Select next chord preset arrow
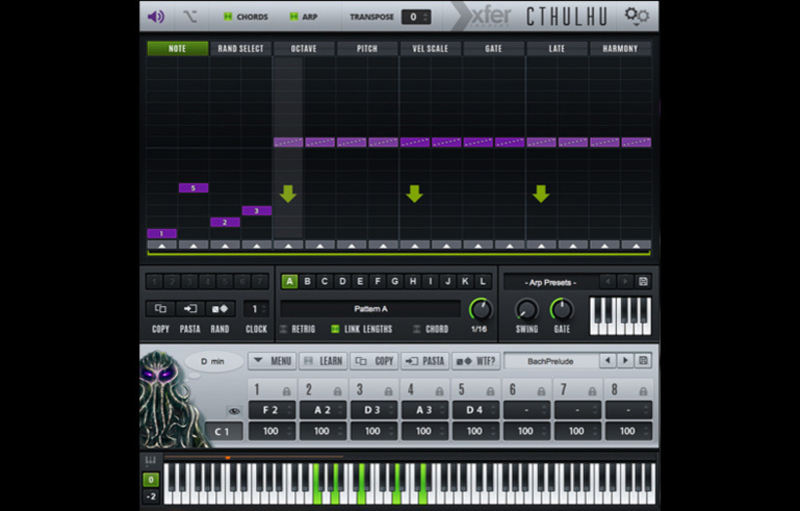Viewport: 800px width, 511px height. [x=625, y=361]
